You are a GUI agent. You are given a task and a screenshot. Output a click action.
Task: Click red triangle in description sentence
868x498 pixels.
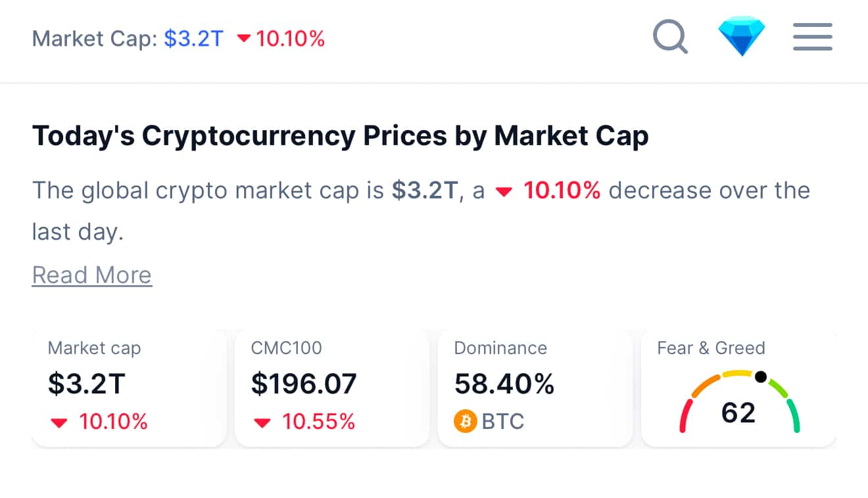pyautogui.click(x=504, y=192)
